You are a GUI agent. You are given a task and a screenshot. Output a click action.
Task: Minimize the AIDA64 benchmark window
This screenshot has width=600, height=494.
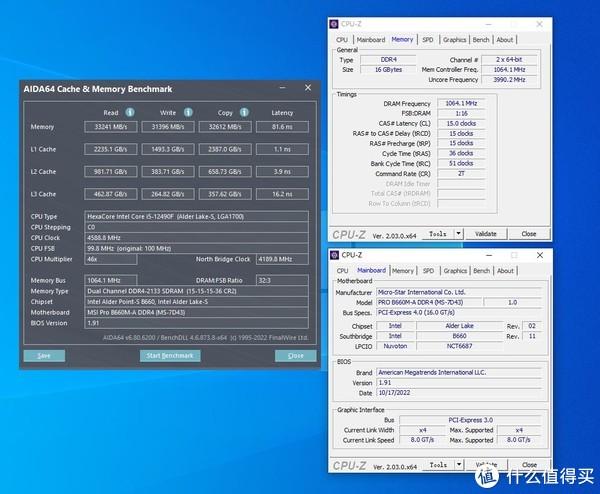282,88
